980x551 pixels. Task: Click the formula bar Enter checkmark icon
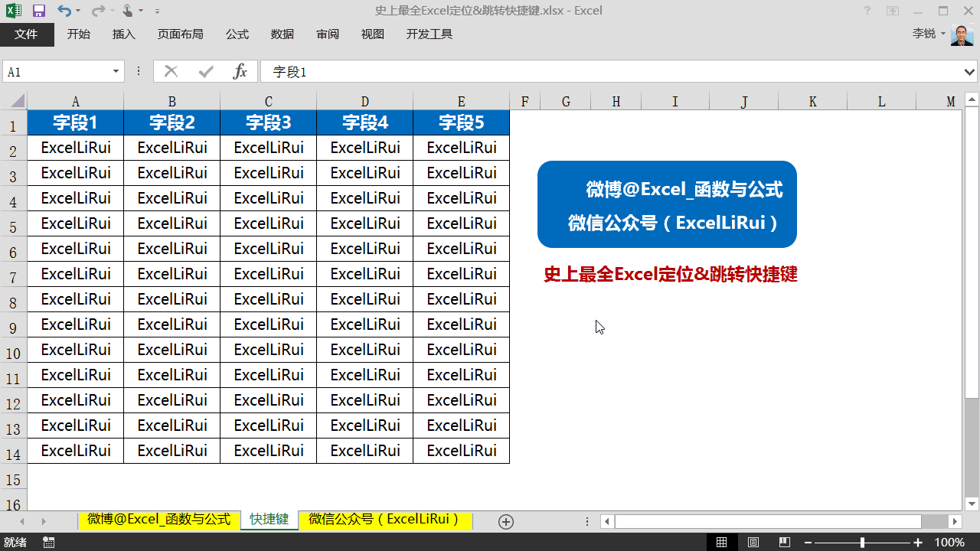[x=206, y=71]
